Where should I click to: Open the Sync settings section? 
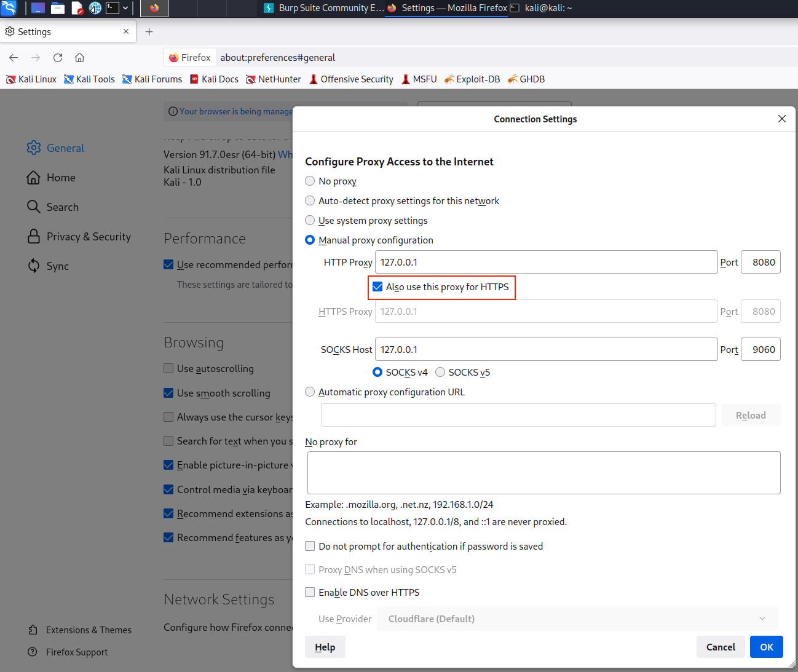click(57, 266)
